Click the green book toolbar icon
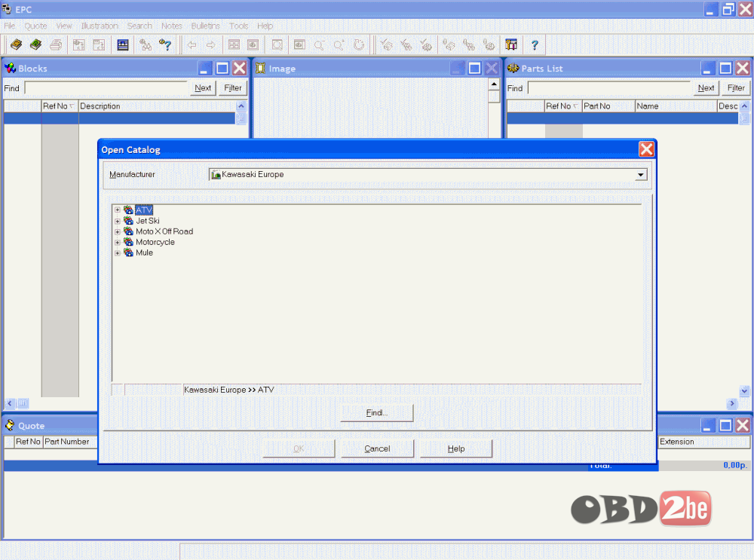 35,44
